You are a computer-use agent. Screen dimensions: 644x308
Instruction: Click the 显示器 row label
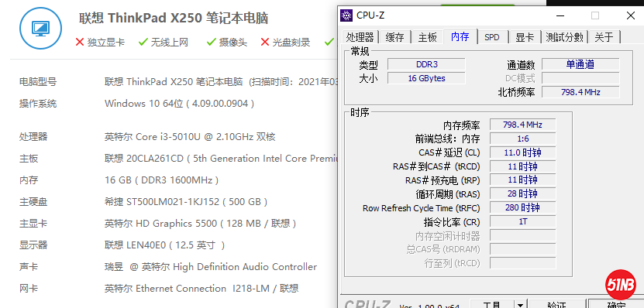(33, 245)
